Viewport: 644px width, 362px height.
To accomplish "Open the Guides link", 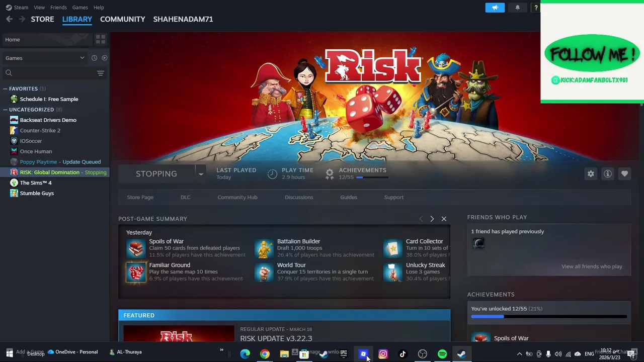I will tap(349, 197).
